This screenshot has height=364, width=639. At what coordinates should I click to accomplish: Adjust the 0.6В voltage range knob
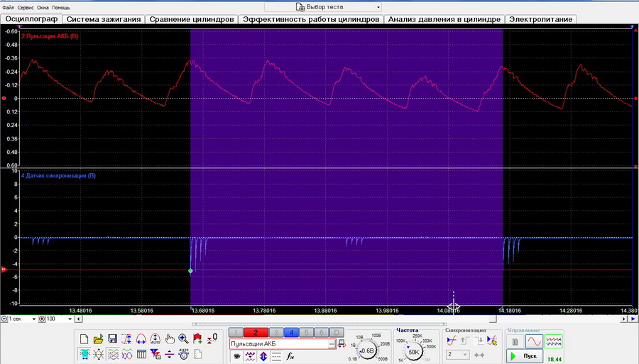[x=367, y=351]
